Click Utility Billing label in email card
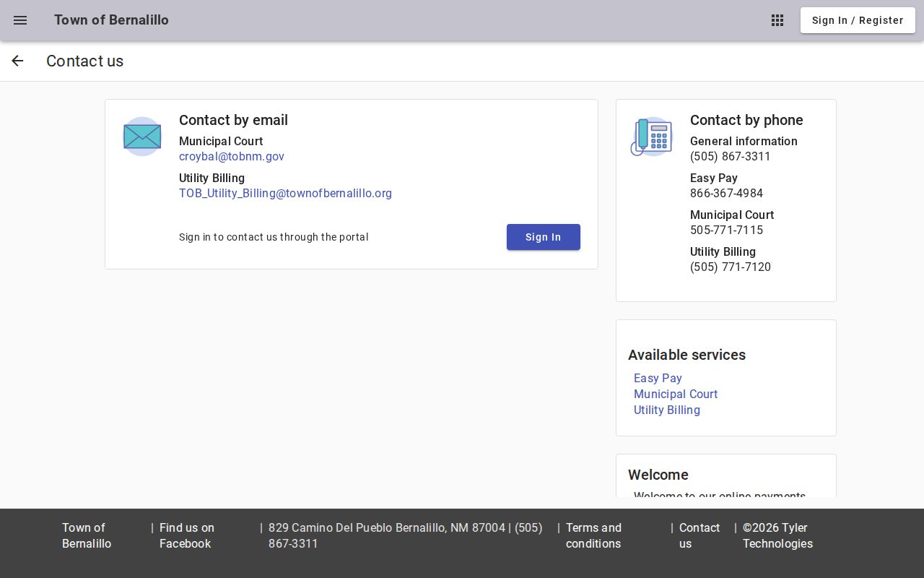 tap(212, 178)
